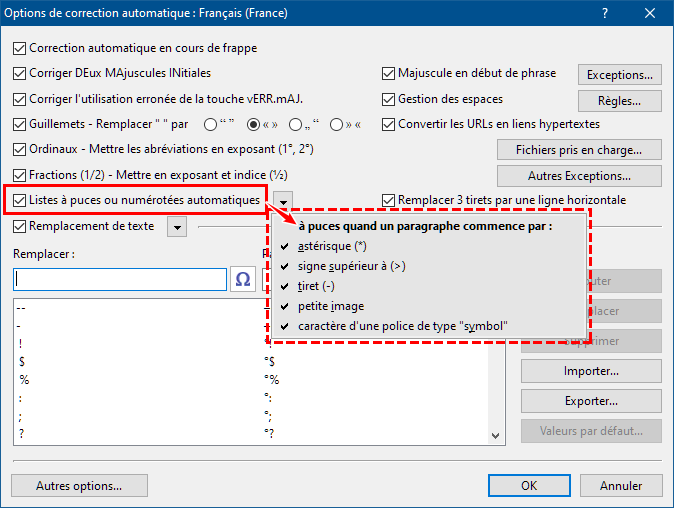This screenshot has width=674, height=508.
Task: Open Autres Exceptions... button
Action: pos(580,176)
